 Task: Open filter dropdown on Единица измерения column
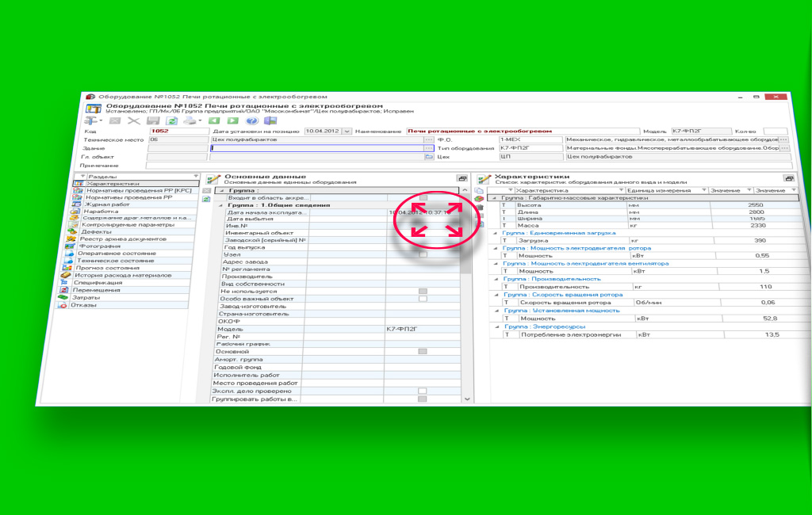click(704, 190)
